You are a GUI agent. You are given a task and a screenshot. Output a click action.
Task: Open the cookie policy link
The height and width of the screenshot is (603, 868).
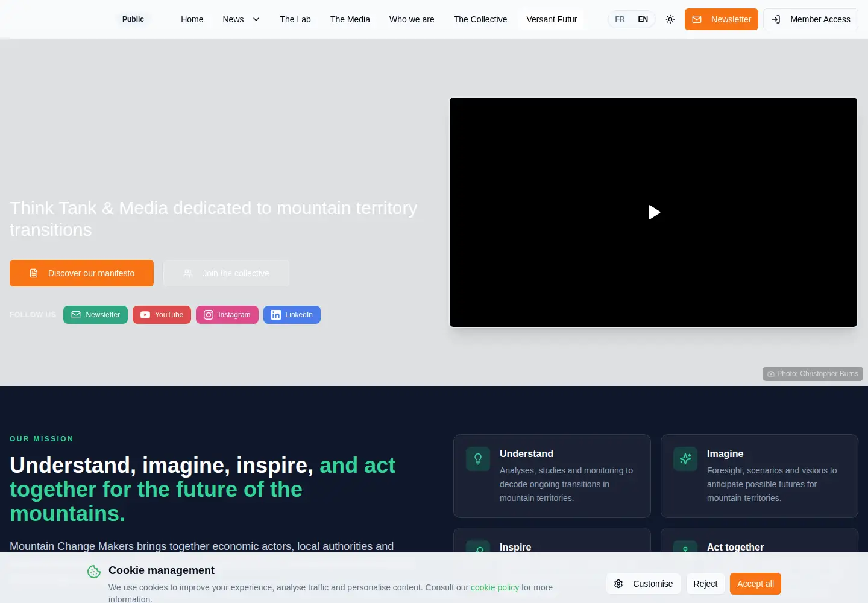pyautogui.click(x=495, y=587)
